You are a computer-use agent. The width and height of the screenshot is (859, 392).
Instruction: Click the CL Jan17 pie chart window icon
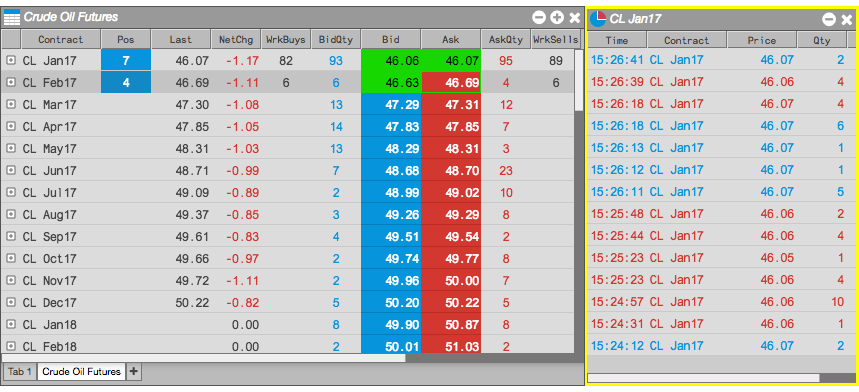tap(598, 18)
